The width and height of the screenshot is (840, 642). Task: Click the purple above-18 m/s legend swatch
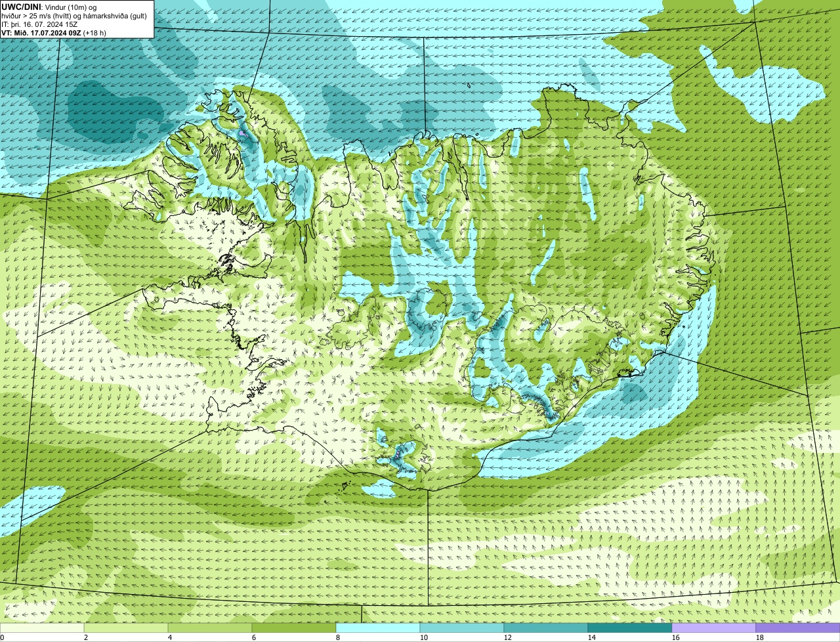798,628
